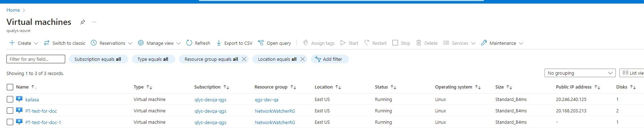Open the qgs-dev-qa resource group link

(x=267, y=100)
